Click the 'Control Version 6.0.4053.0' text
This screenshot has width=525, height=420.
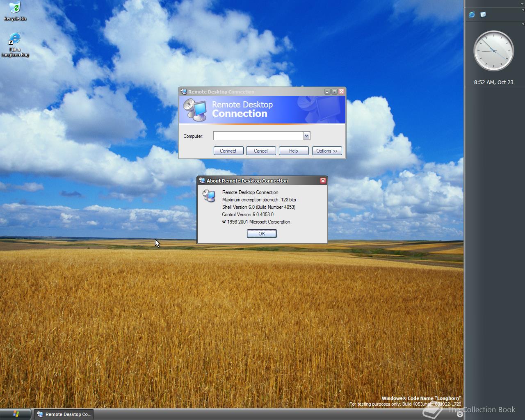click(x=248, y=215)
